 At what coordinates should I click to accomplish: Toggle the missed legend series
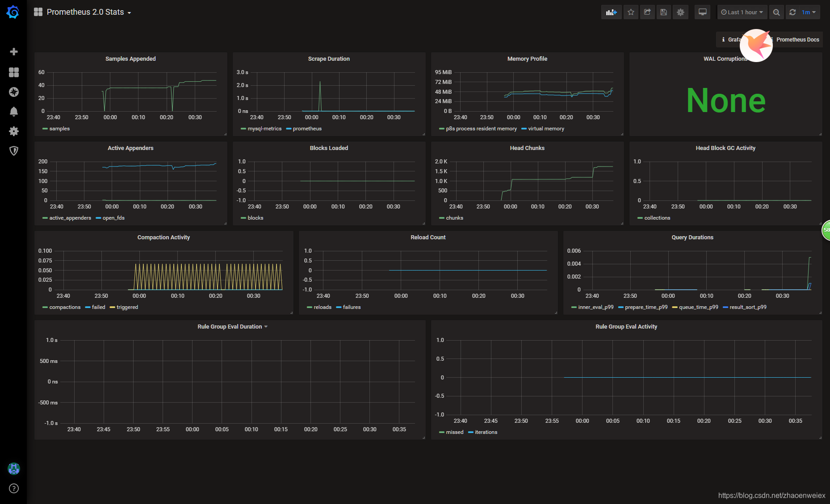pos(454,432)
